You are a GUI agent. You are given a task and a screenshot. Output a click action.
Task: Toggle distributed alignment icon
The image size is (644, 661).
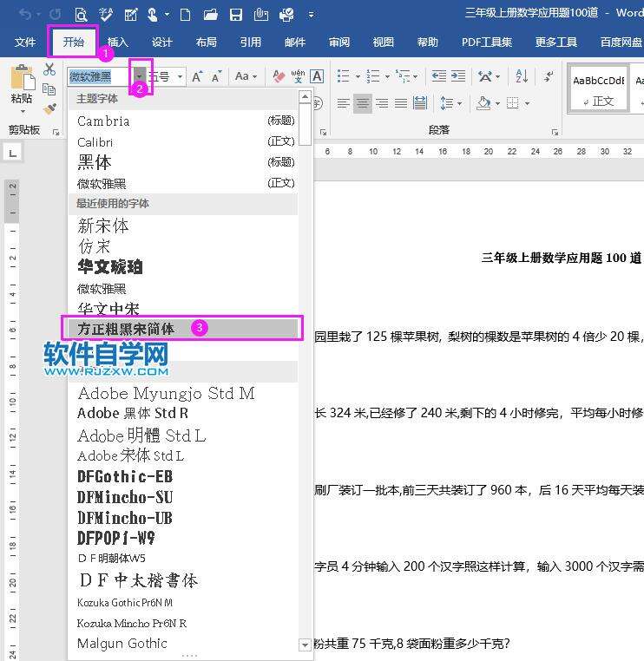point(420,103)
